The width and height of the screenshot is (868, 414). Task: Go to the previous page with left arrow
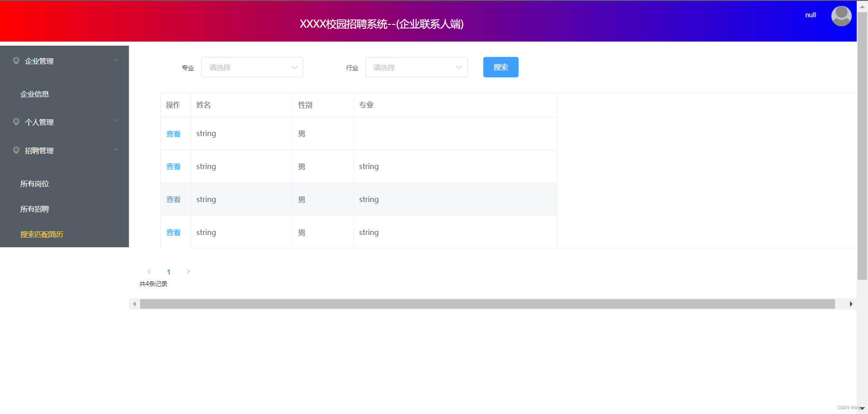click(149, 272)
